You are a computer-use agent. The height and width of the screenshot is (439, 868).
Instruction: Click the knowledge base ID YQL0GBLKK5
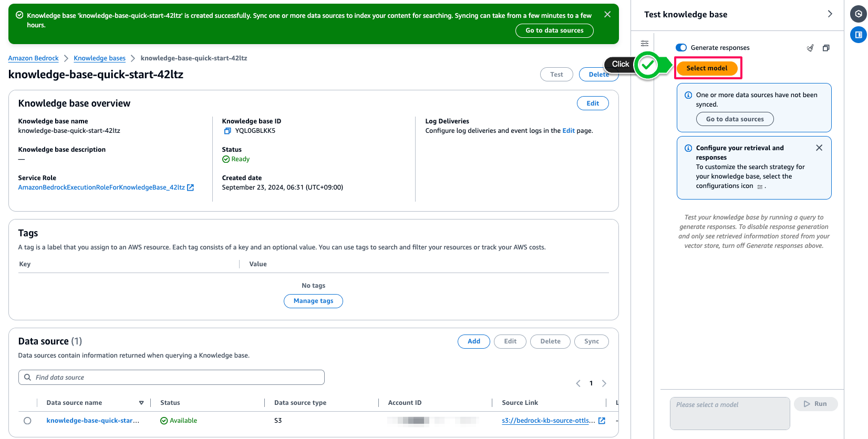point(255,131)
